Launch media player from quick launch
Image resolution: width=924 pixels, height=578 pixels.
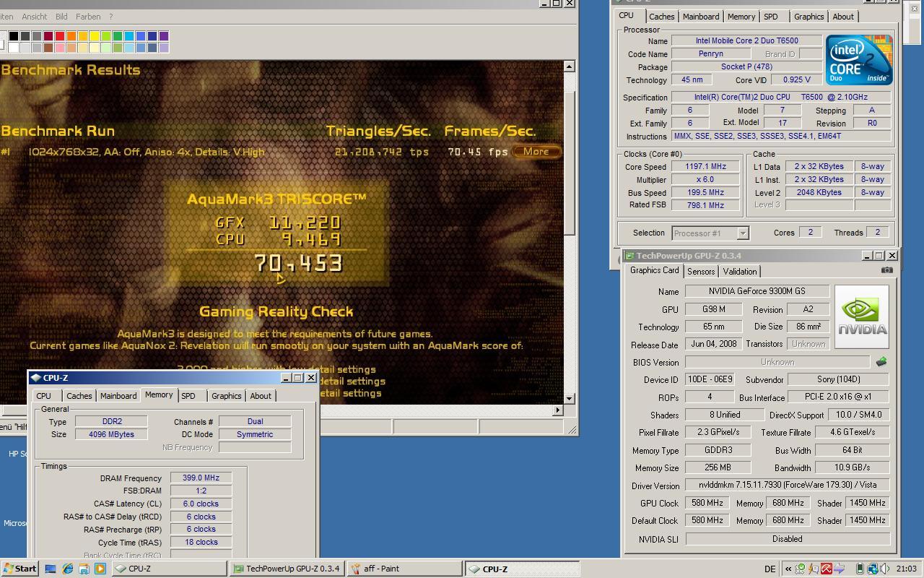(x=100, y=569)
